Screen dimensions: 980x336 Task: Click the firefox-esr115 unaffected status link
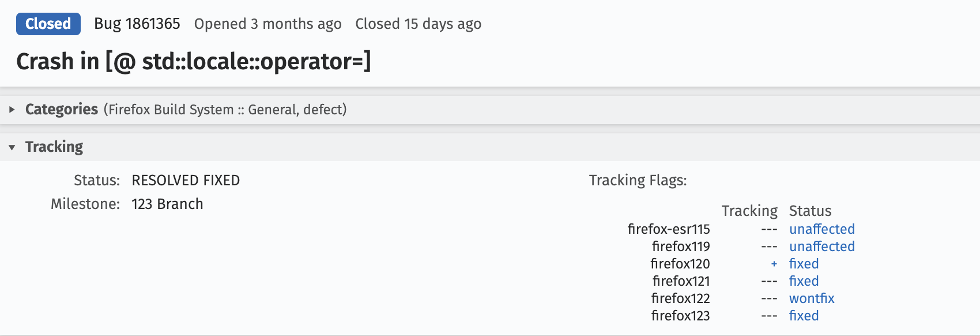(821, 229)
